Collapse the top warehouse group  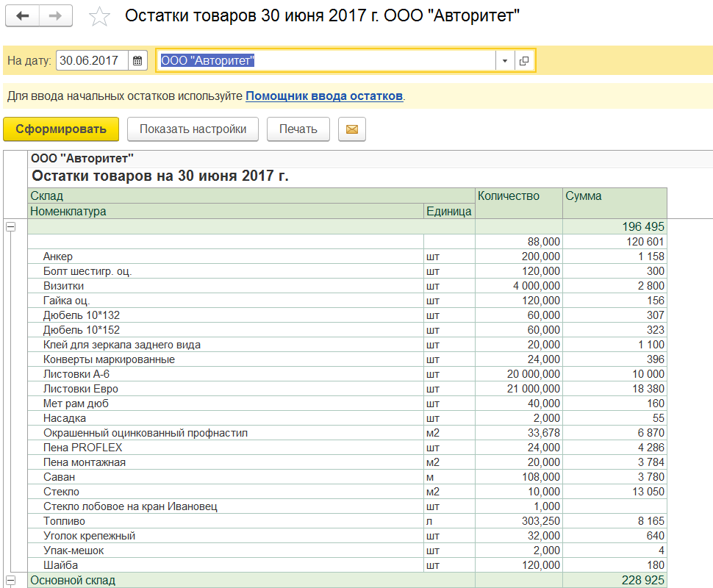coord(11,226)
